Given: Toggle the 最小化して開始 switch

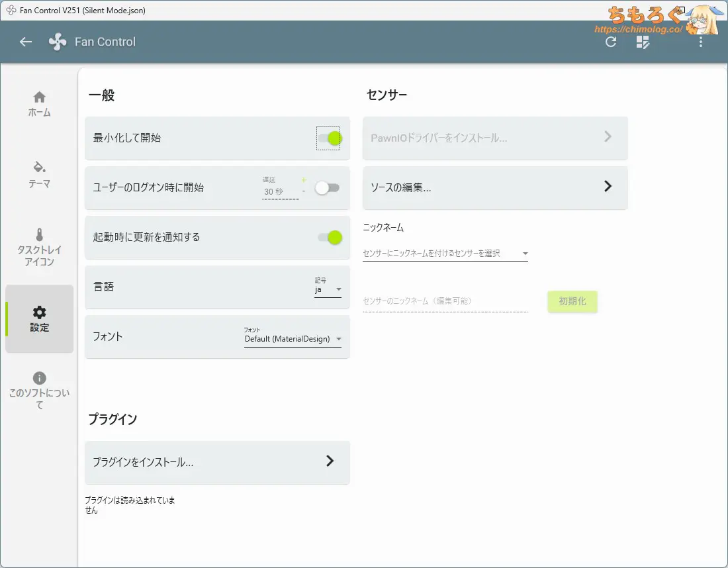Looking at the screenshot, I should tap(329, 138).
